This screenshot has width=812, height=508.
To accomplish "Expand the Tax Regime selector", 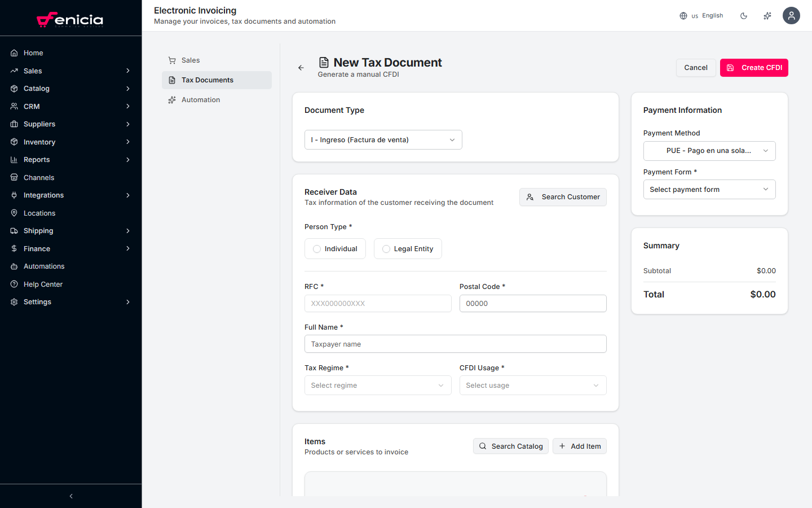I will [x=377, y=385].
